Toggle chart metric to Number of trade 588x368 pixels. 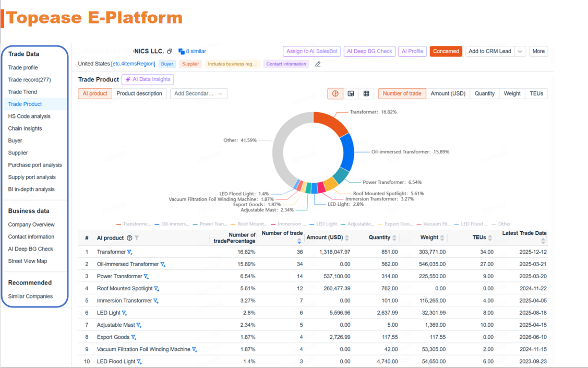pos(402,94)
